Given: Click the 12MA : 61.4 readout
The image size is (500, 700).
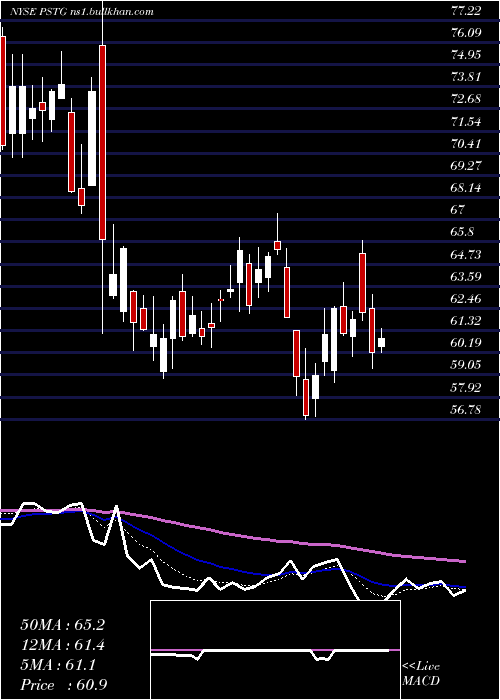Looking at the screenshot, I should click(x=62, y=645).
